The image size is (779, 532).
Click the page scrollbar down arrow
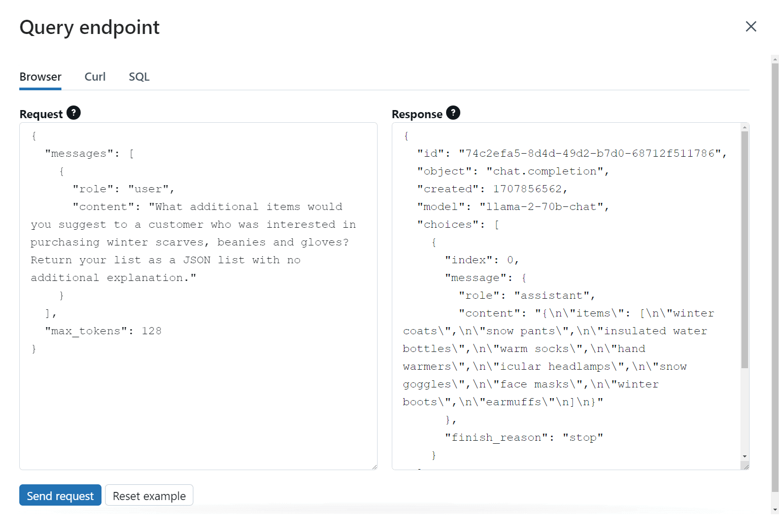point(774,509)
